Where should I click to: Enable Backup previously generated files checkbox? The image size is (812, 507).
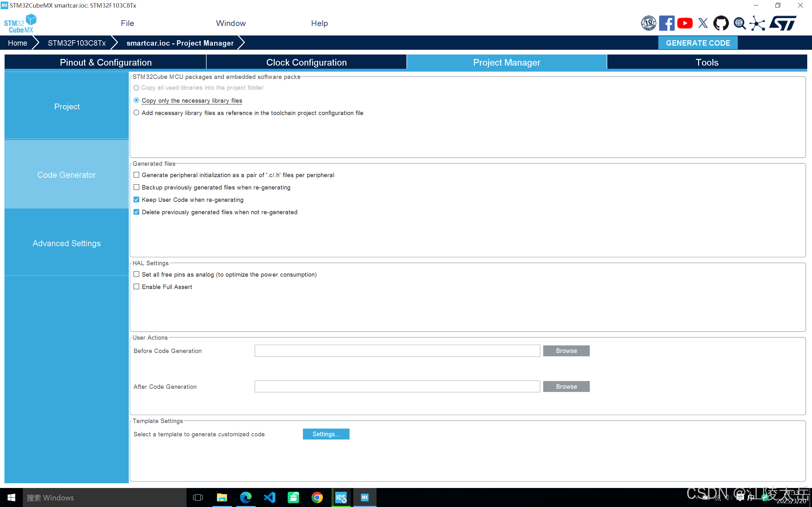[137, 187]
